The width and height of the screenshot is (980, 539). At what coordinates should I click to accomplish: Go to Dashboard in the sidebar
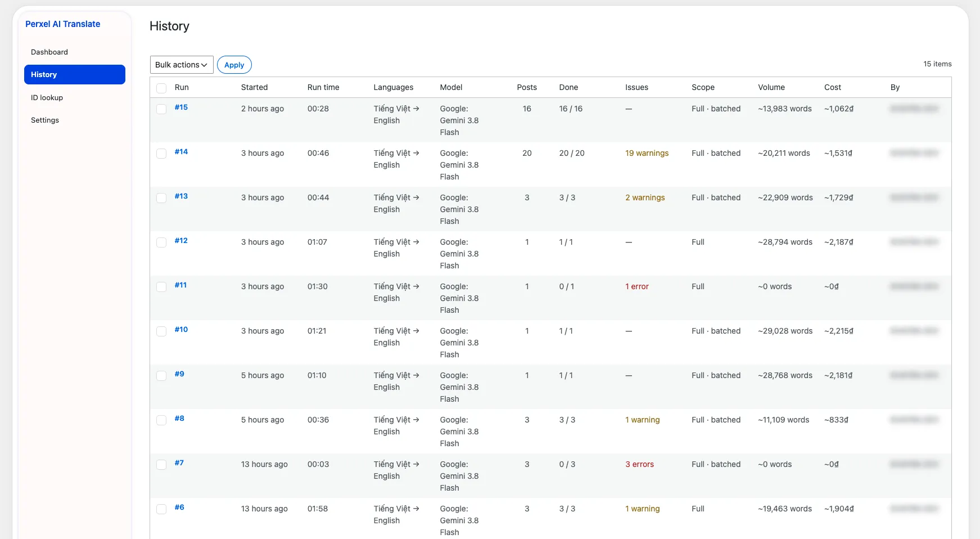pos(75,52)
